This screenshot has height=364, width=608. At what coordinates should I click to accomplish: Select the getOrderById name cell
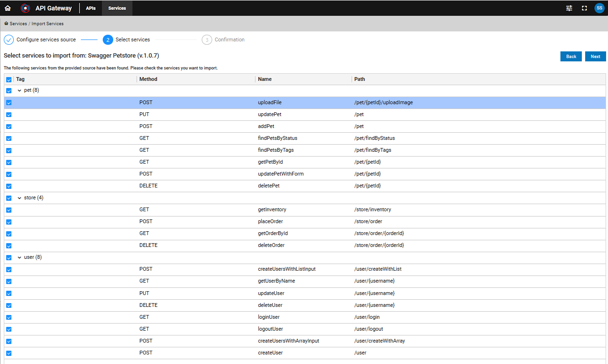(273, 233)
